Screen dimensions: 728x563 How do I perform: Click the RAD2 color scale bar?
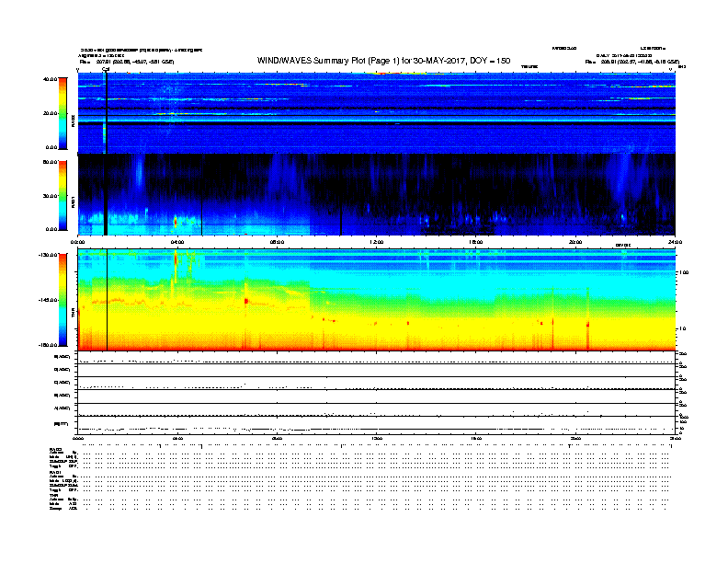[x=63, y=113]
